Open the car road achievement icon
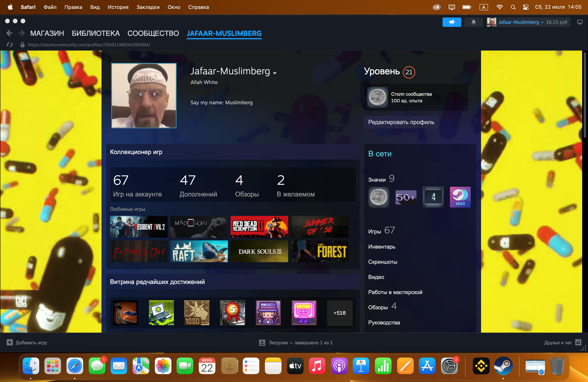This screenshot has width=588, height=382. (x=125, y=313)
